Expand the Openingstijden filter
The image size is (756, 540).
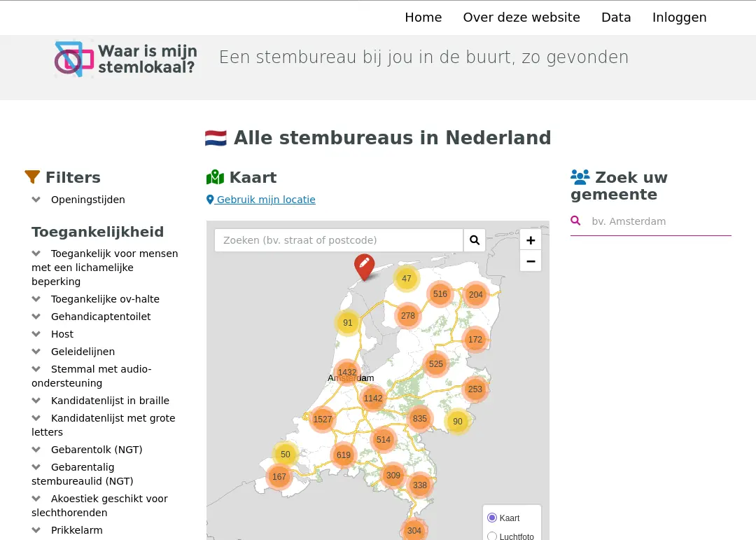(x=36, y=200)
